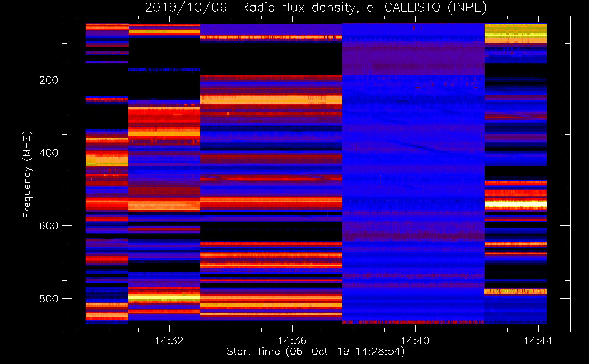The image size is (589, 364).
Task: Click the 14:36 time tick label
Action: [x=292, y=341]
